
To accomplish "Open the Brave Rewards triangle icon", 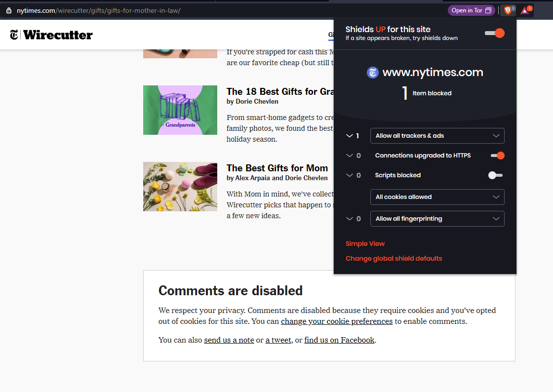I will (525, 10).
